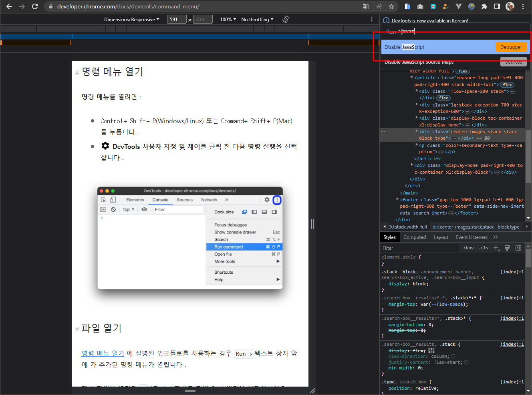
Task: Rotate the device viewport orientation
Action: pos(286,19)
